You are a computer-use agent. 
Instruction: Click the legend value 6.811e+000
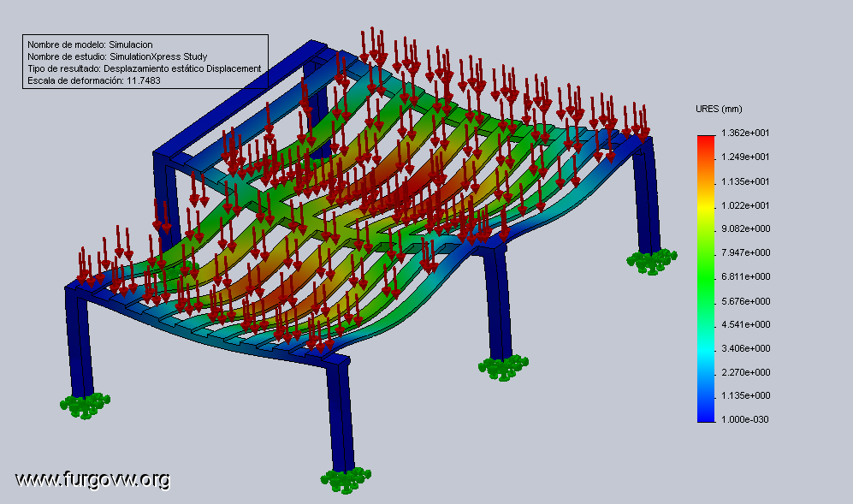[745, 276]
